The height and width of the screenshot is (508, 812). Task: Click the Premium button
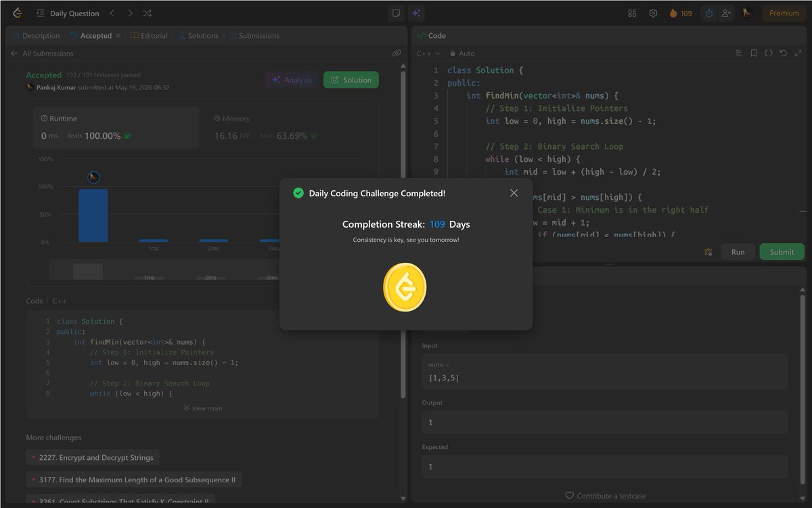[x=784, y=13]
